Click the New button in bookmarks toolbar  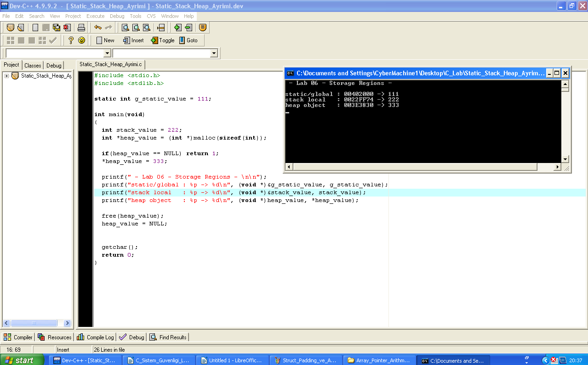pos(105,40)
